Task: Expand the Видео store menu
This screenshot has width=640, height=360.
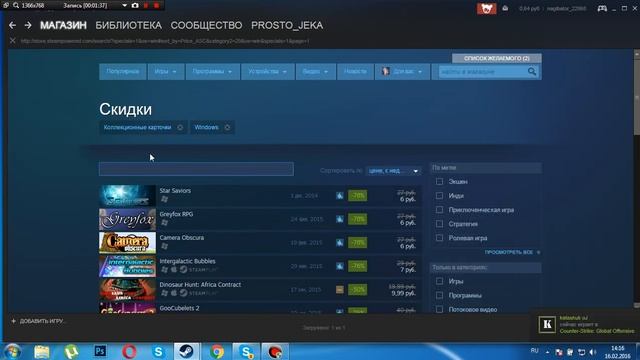Action: click(x=316, y=71)
